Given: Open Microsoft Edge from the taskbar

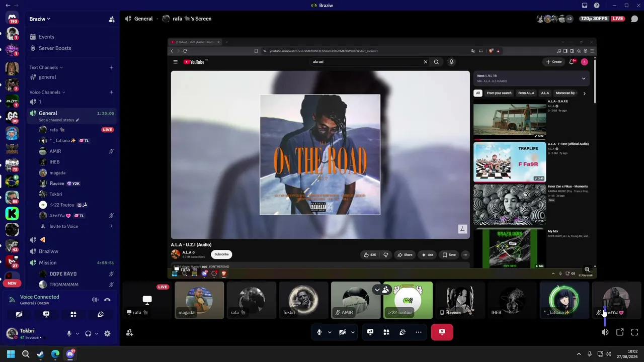Looking at the screenshot, I should (55, 354).
